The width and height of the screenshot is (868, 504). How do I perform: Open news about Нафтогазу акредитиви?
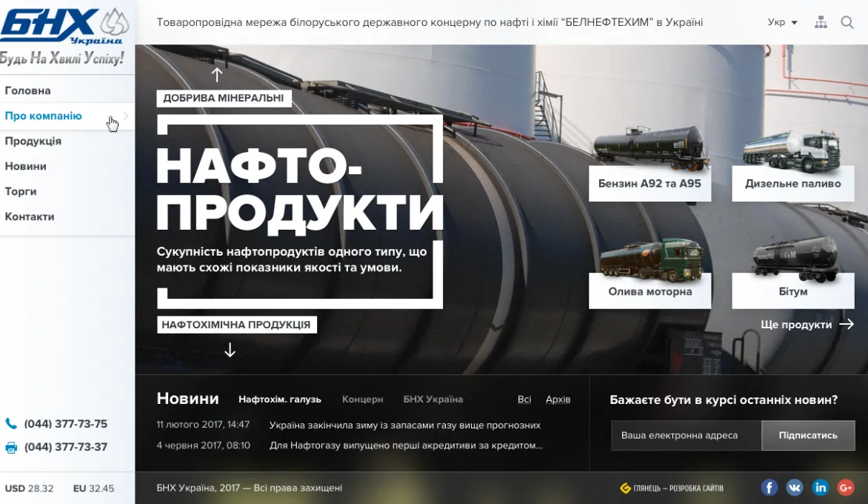406,445
